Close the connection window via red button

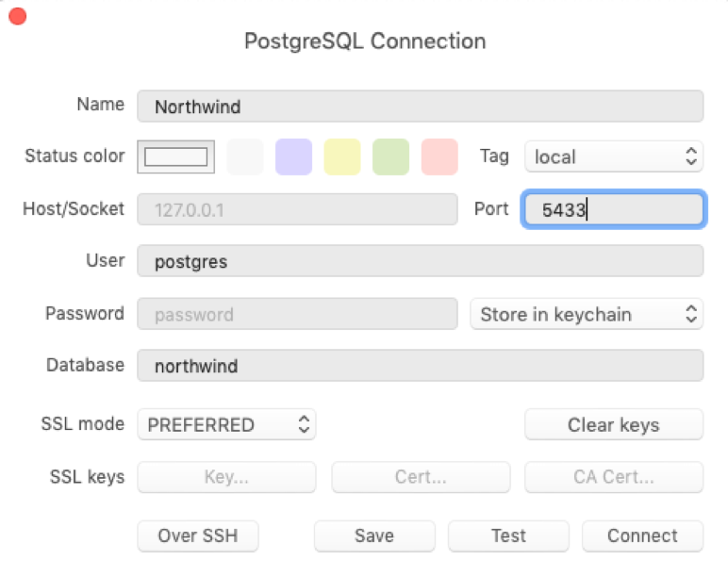[18, 16]
